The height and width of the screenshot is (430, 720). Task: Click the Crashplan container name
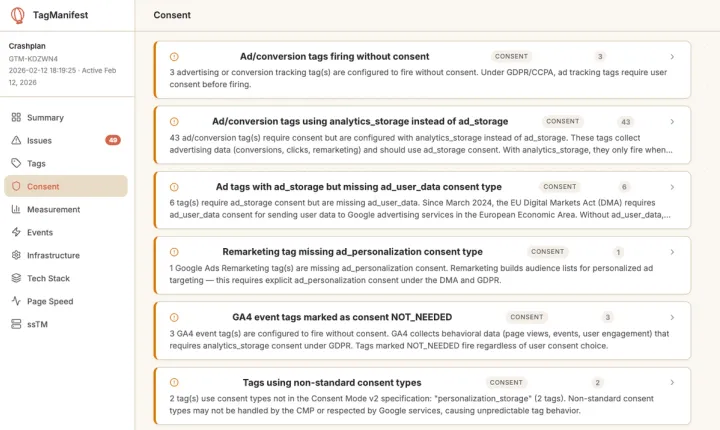tap(27, 46)
